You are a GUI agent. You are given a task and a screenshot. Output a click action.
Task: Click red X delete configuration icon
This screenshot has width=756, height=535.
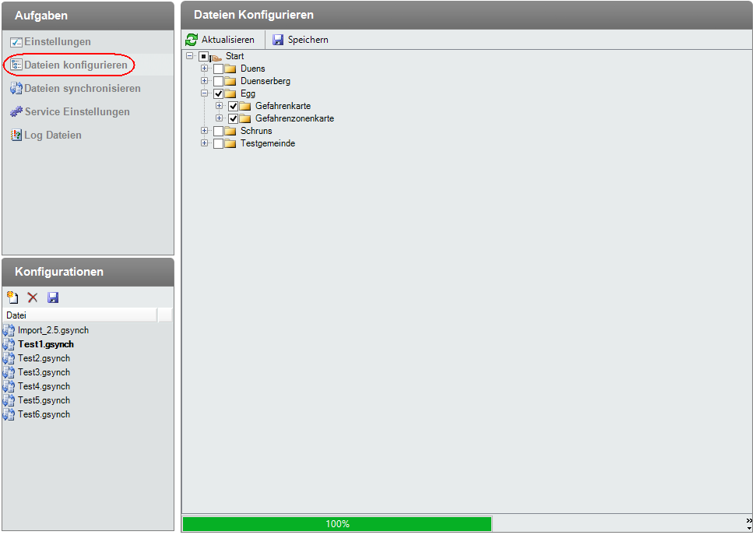(x=33, y=297)
